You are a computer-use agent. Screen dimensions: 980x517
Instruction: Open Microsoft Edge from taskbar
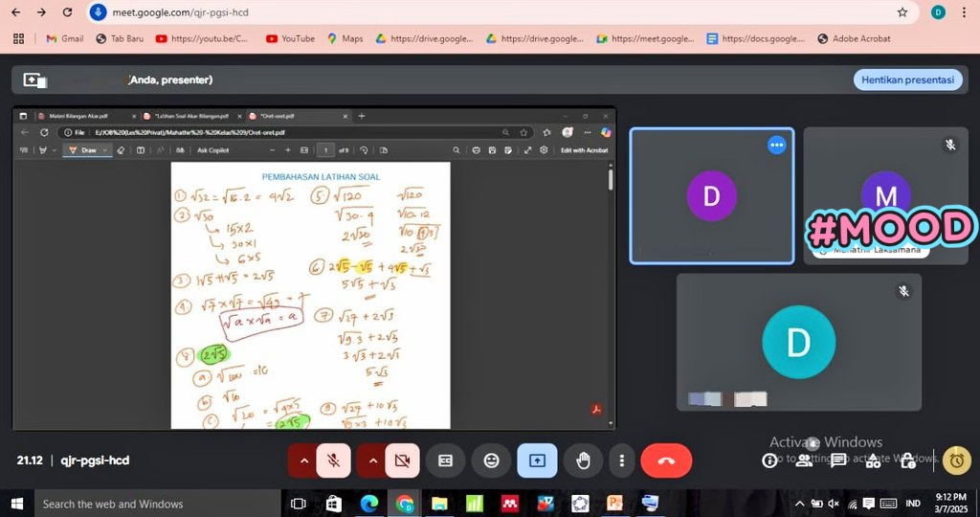click(x=369, y=504)
